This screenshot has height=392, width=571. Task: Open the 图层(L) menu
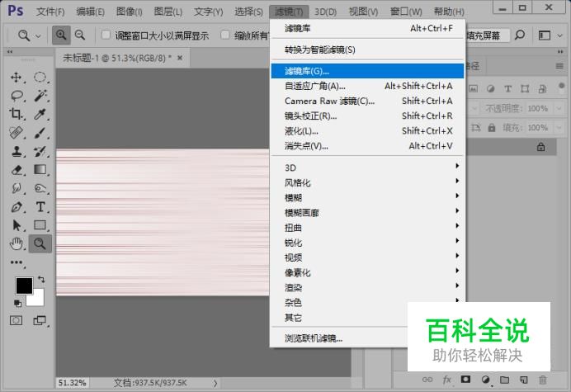(x=168, y=12)
